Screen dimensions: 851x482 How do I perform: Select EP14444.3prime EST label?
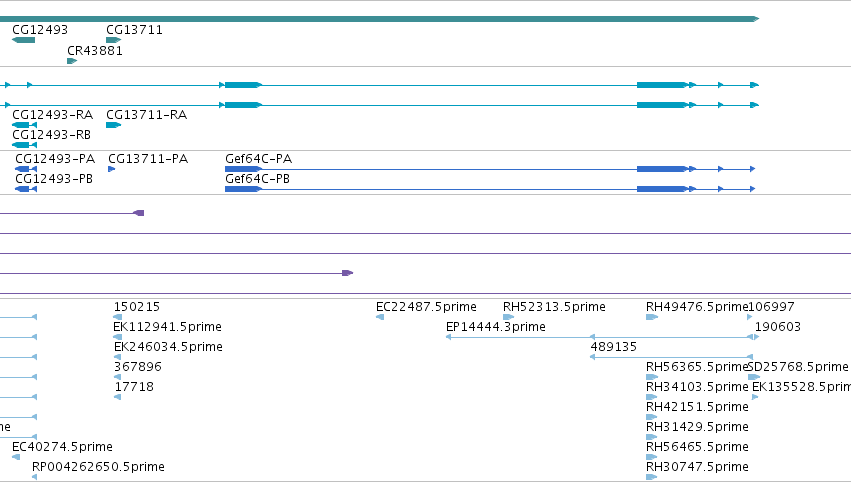point(496,327)
